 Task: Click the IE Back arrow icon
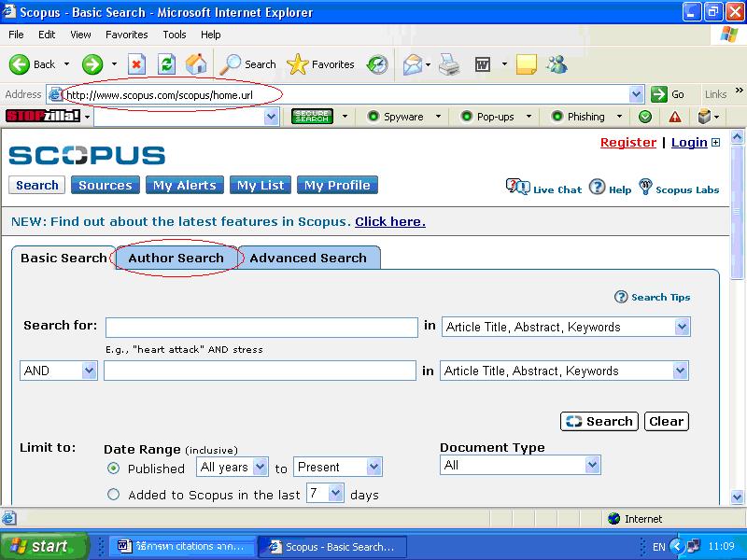[20, 64]
